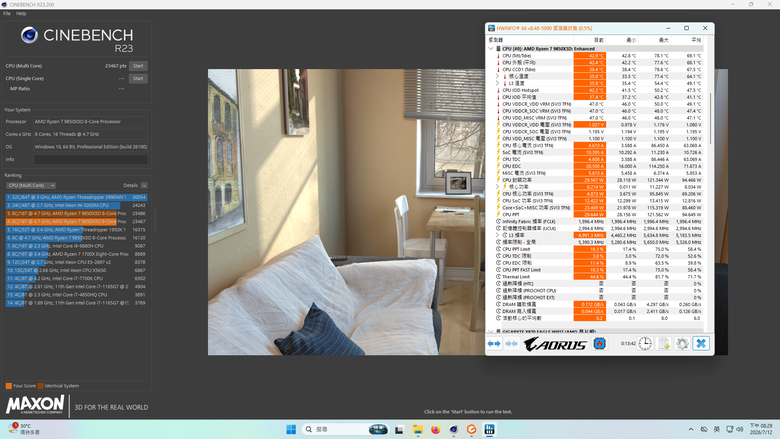The image size is (780, 439).
Task: Click the HWiNFO title bar icon
Action: pos(491,28)
